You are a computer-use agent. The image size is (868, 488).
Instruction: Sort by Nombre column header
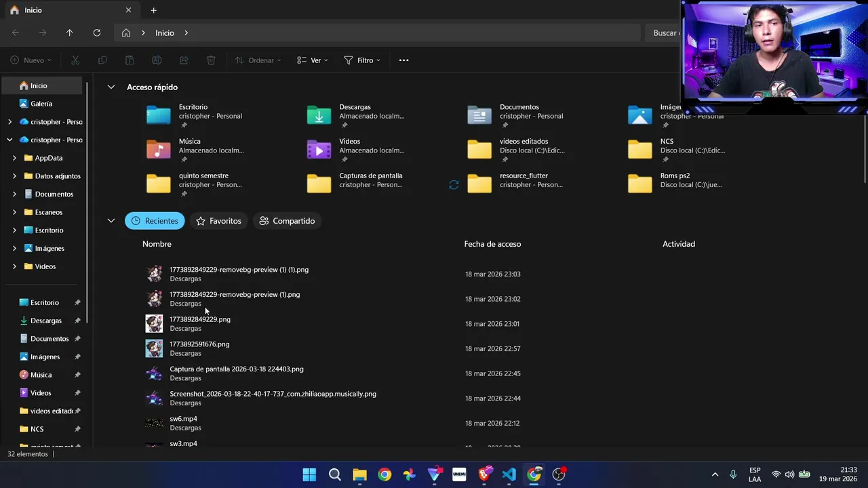(x=157, y=244)
